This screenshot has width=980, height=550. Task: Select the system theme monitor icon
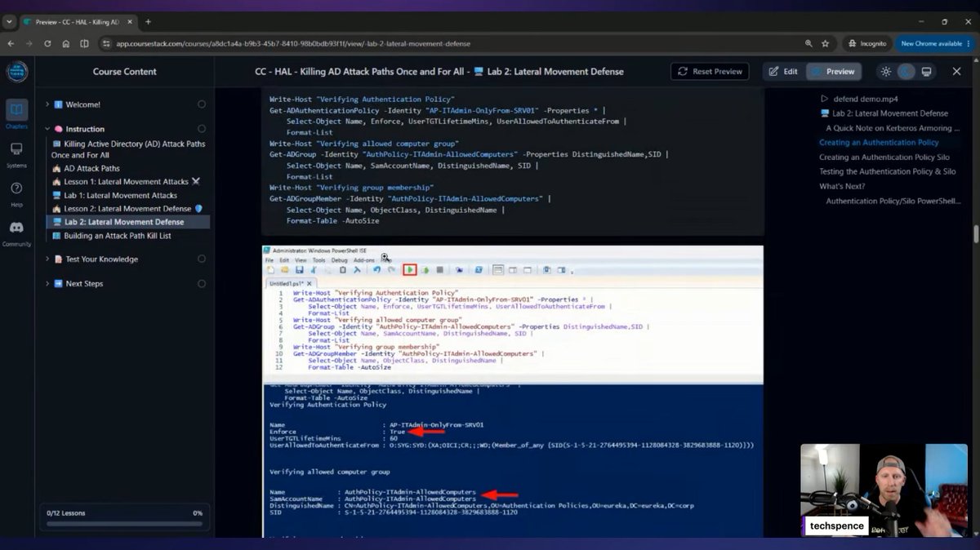(926, 72)
